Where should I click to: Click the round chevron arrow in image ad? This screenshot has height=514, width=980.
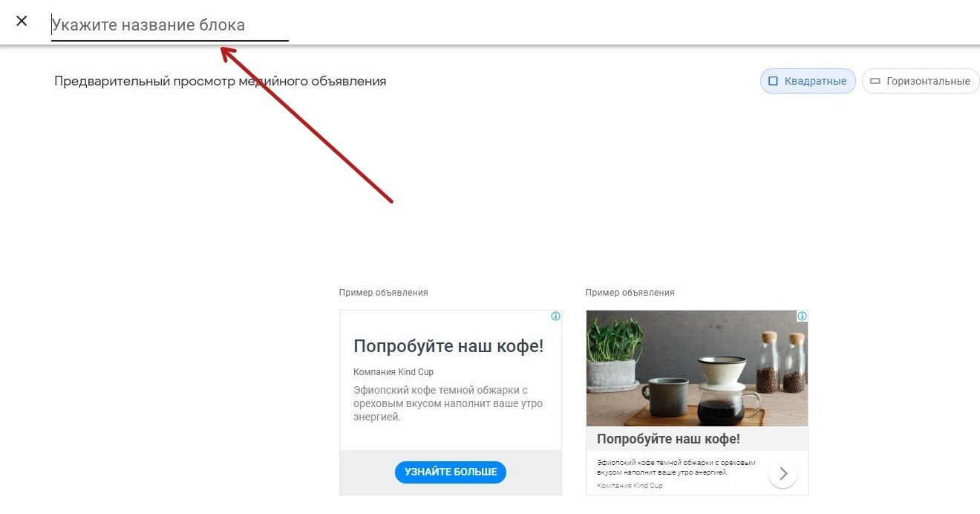coord(783,473)
